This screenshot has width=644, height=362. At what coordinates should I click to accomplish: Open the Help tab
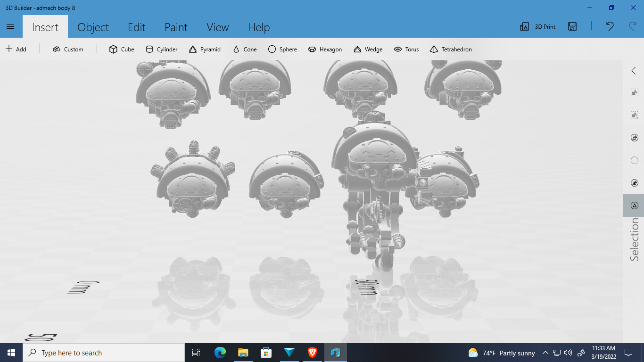click(259, 27)
